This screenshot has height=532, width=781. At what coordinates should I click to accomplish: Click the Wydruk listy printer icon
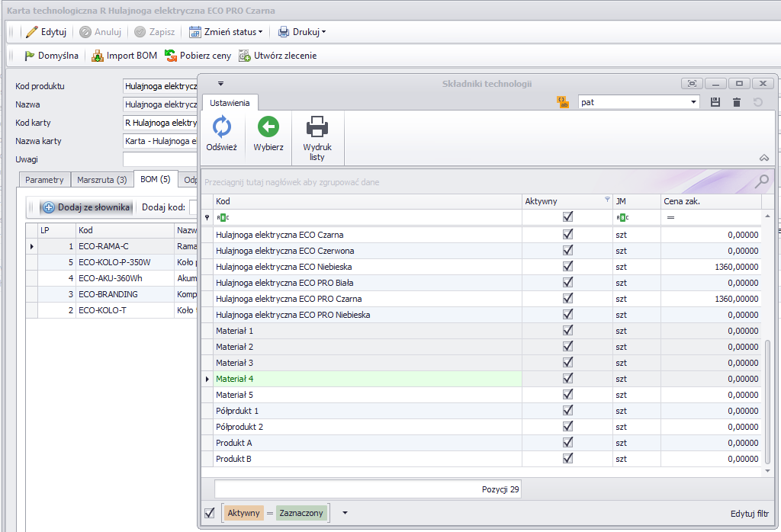317,127
